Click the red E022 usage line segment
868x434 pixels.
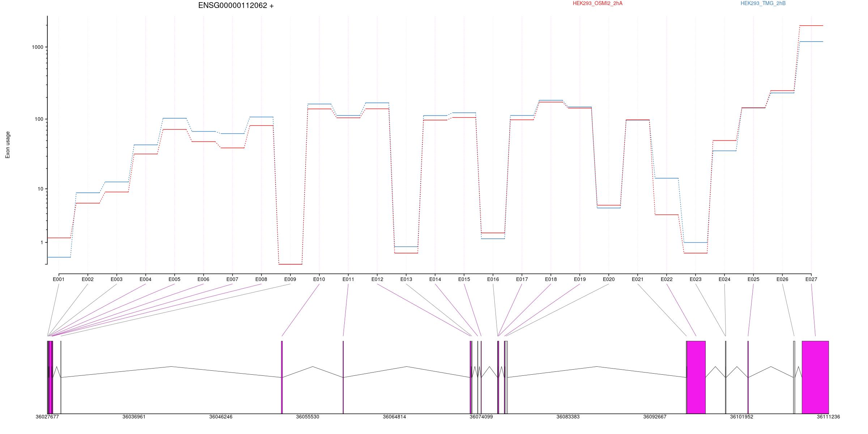667,215
